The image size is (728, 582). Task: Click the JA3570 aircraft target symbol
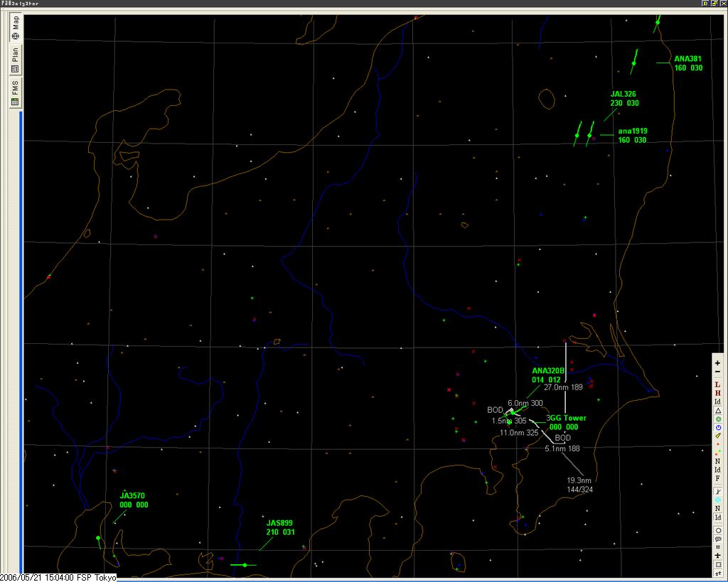click(98, 539)
